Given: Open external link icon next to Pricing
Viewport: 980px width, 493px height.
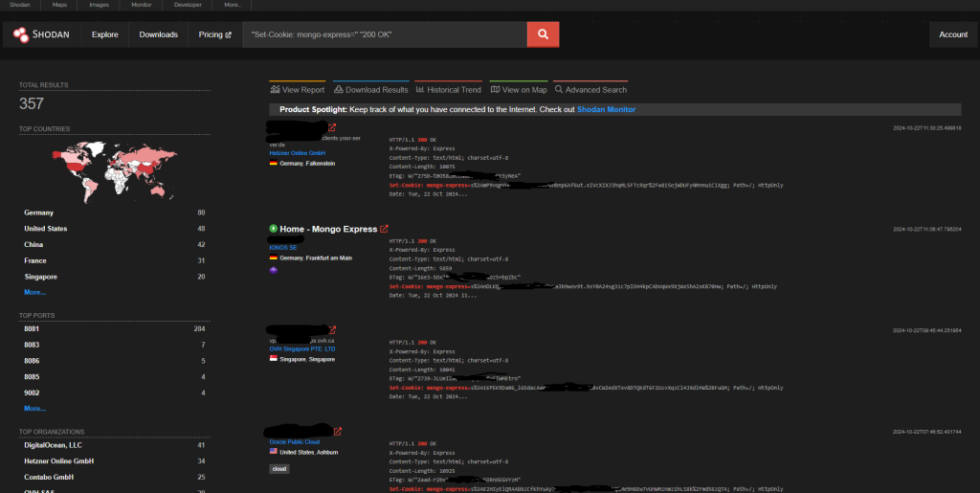Looking at the screenshot, I should pos(228,35).
